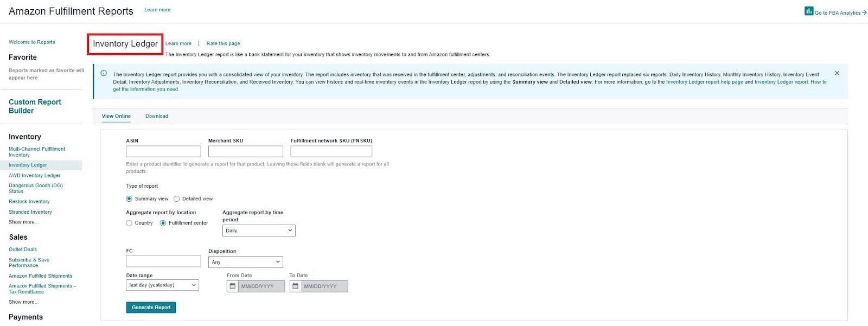Open the From Date calendar icon
This screenshot has width=868, height=326.
(233, 286)
